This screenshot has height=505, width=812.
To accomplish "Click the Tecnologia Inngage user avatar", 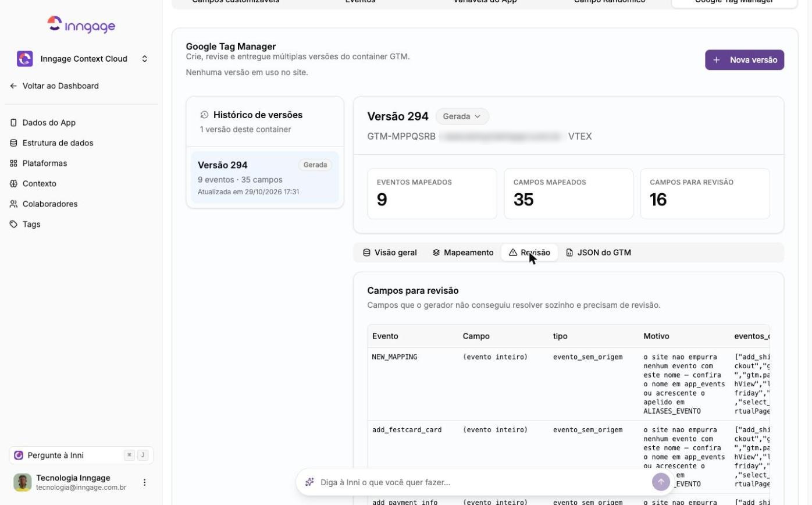I will coord(23,482).
